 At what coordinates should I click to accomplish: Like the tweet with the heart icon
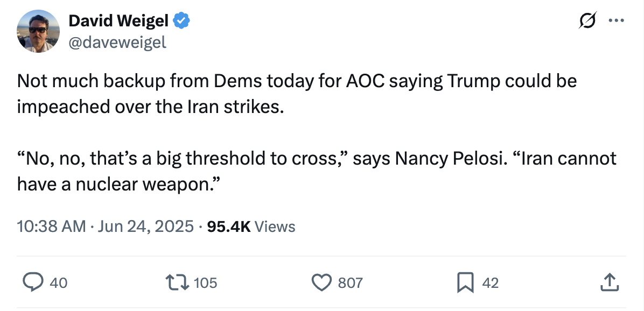tap(322, 282)
